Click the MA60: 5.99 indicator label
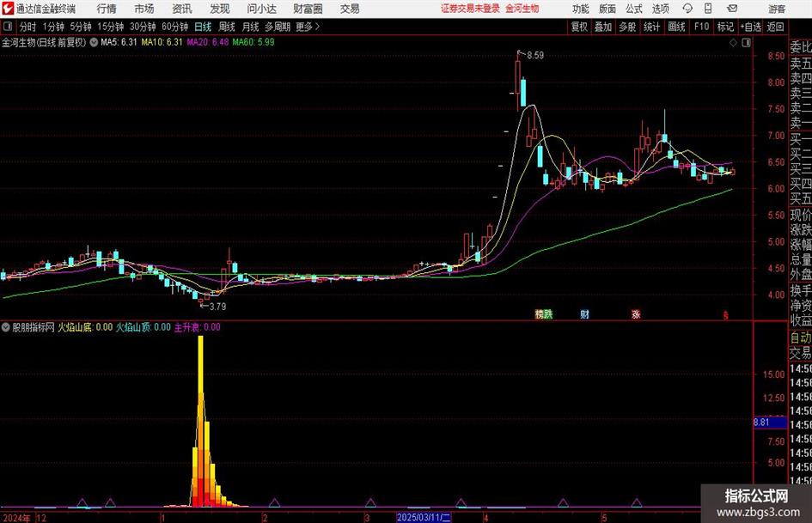This screenshot has height=523, width=812. tap(253, 42)
